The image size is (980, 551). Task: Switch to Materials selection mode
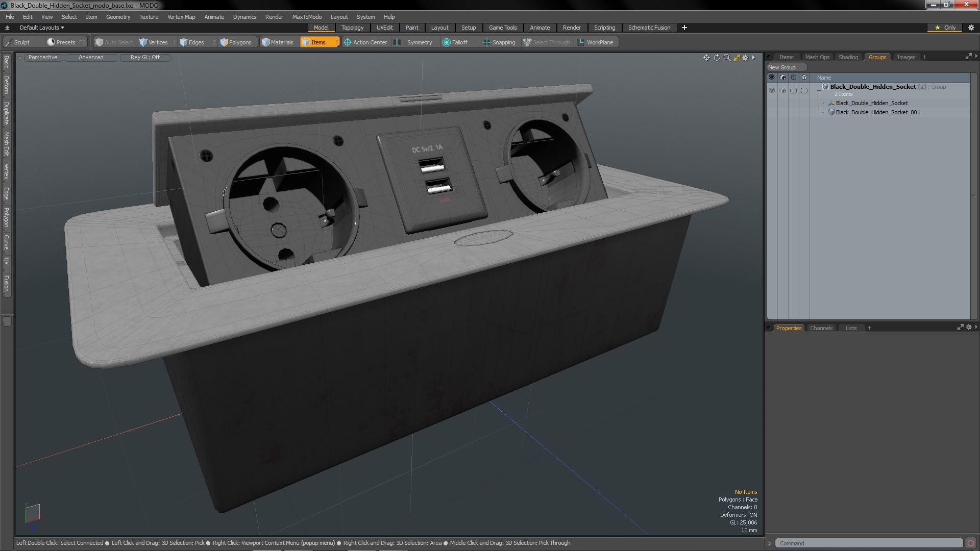(278, 42)
